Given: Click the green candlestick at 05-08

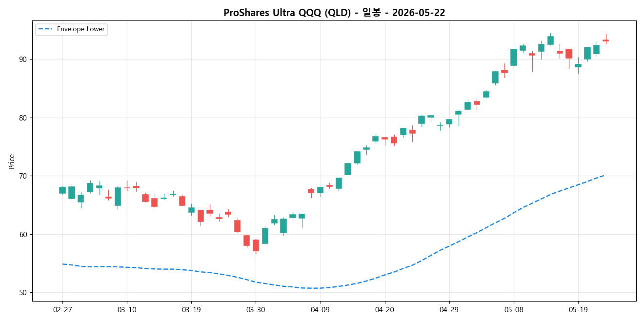Looking at the screenshot, I should (x=513, y=57).
